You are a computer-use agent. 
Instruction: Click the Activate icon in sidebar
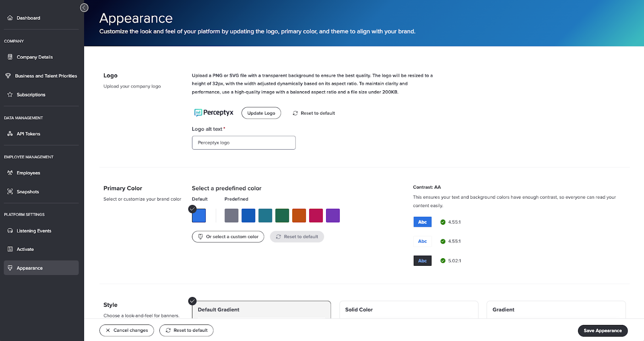[x=10, y=249]
